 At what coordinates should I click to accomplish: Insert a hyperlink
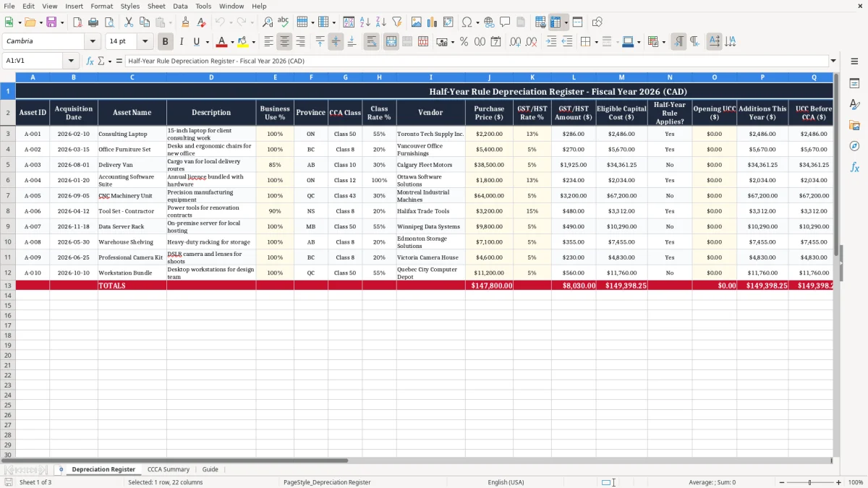(x=489, y=22)
